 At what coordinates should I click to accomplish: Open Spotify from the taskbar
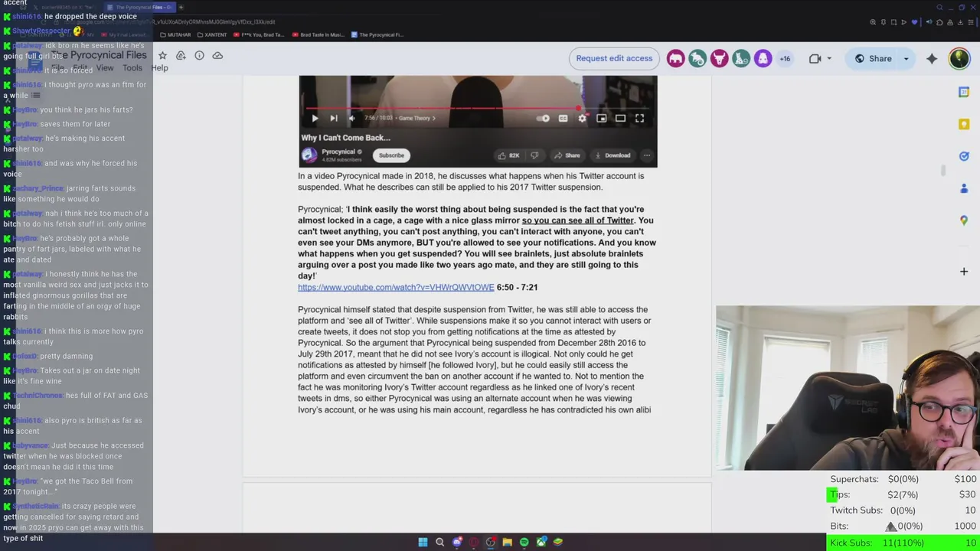(x=524, y=542)
